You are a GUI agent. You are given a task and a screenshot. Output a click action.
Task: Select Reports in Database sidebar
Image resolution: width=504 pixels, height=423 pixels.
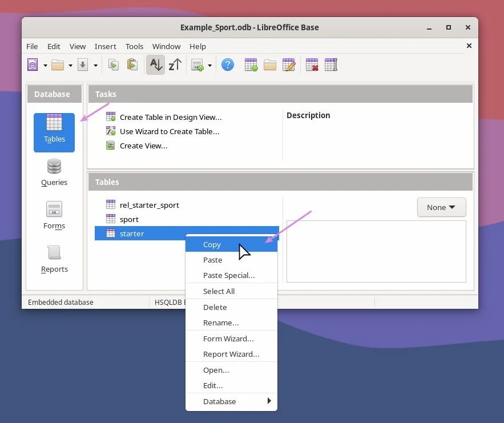pos(54,259)
